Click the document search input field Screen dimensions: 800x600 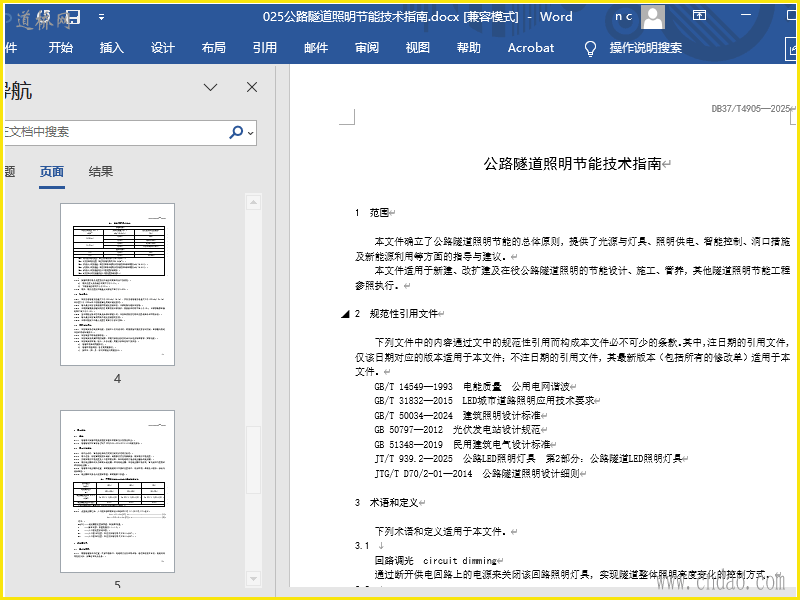tap(115, 133)
